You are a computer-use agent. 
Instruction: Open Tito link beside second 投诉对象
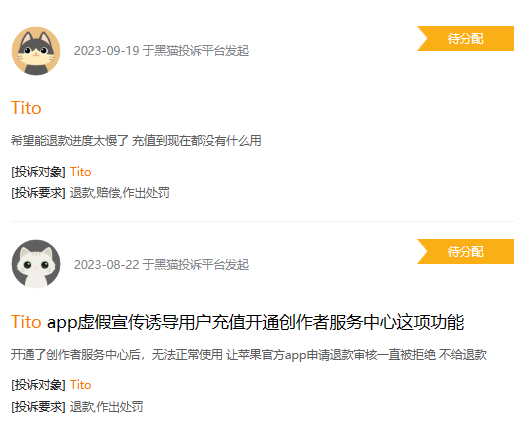pos(80,385)
